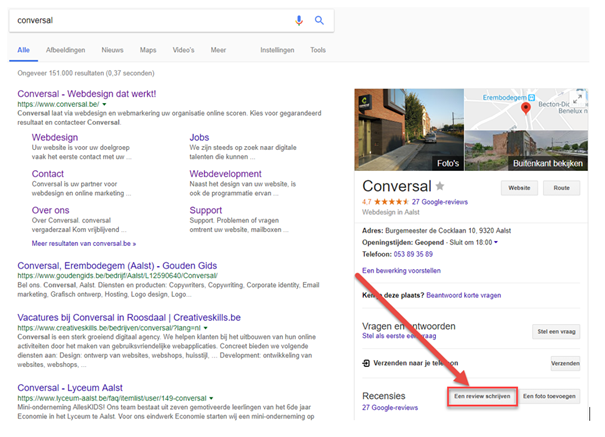
Task: Open the Tools option
Action: pyautogui.click(x=318, y=50)
